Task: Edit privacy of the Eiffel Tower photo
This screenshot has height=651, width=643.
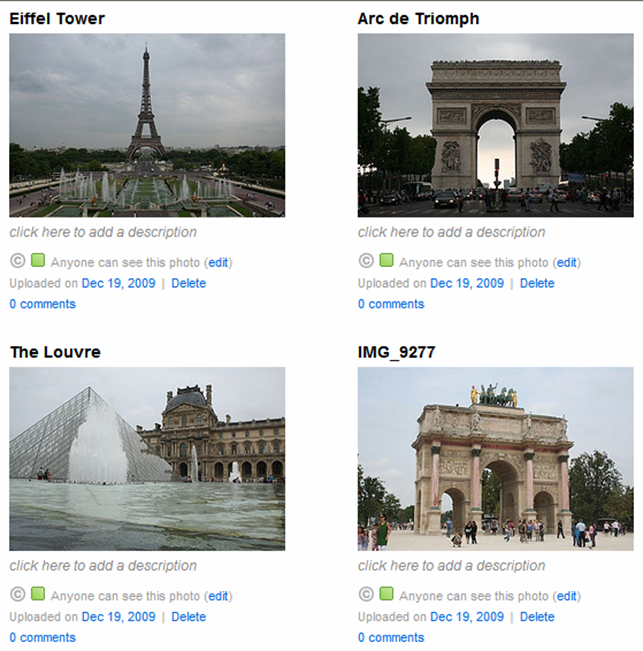Action: (x=218, y=263)
